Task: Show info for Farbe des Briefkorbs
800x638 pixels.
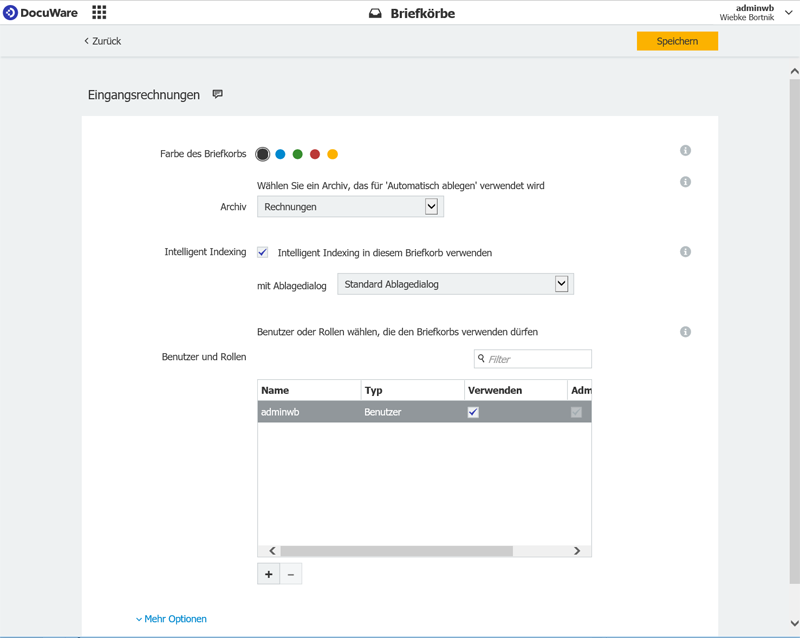Action: point(685,151)
